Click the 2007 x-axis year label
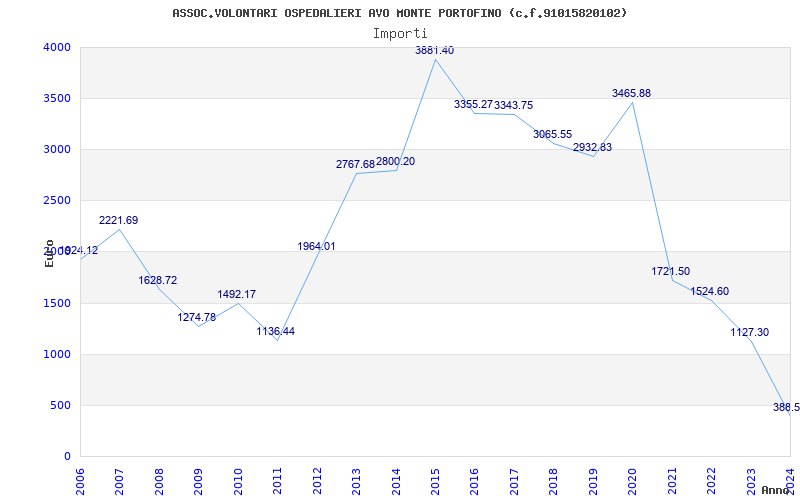The height and width of the screenshot is (500, 800). point(119,481)
